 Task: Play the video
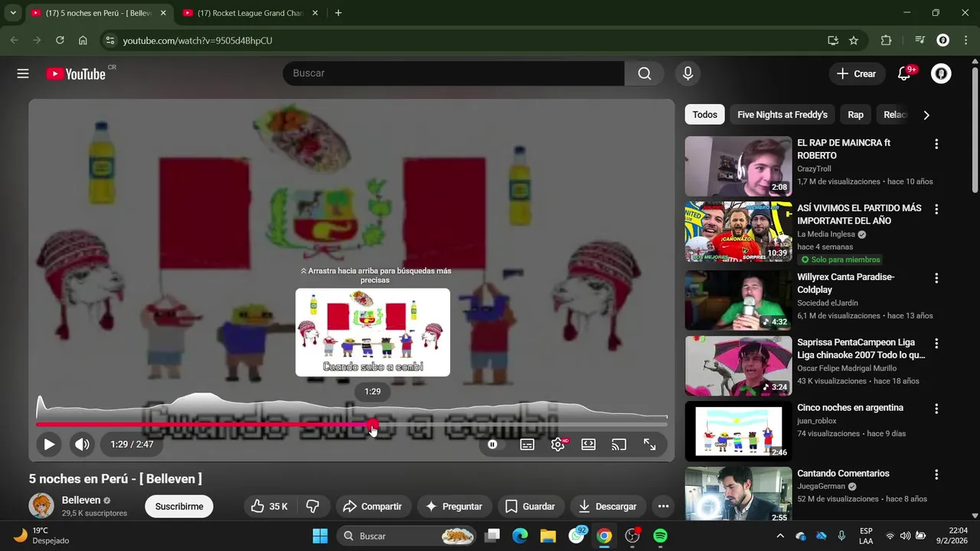coord(49,444)
